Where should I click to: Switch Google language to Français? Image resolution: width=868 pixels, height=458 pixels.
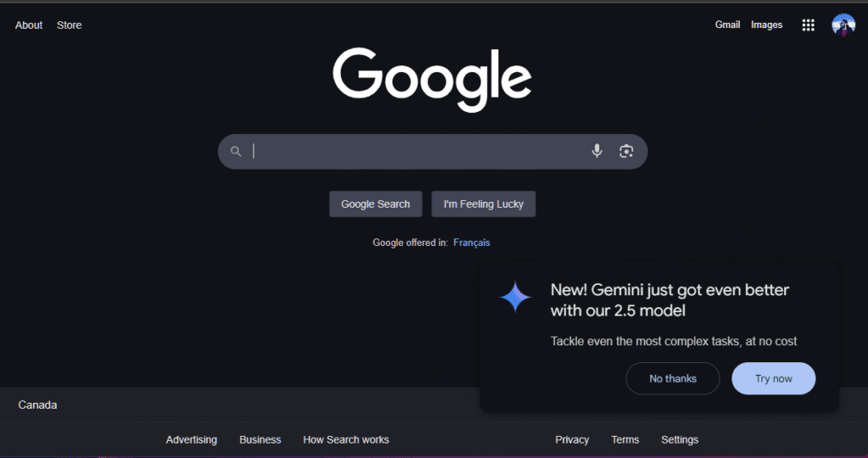tap(471, 243)
